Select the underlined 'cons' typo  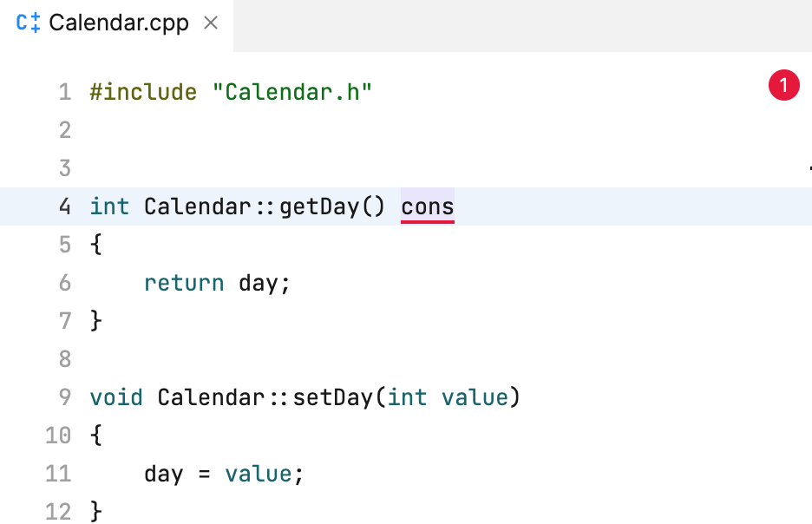coord(427,206)
